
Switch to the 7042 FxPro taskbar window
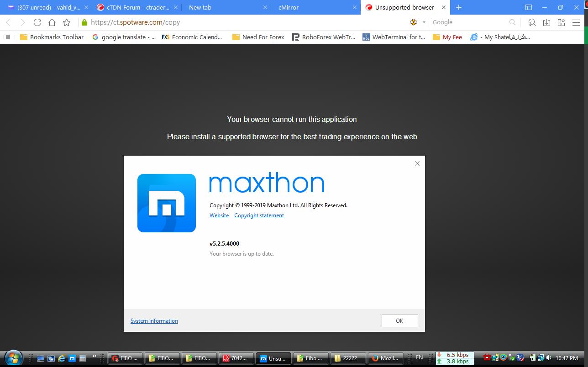pyautogui.click(x=235, y=358)
